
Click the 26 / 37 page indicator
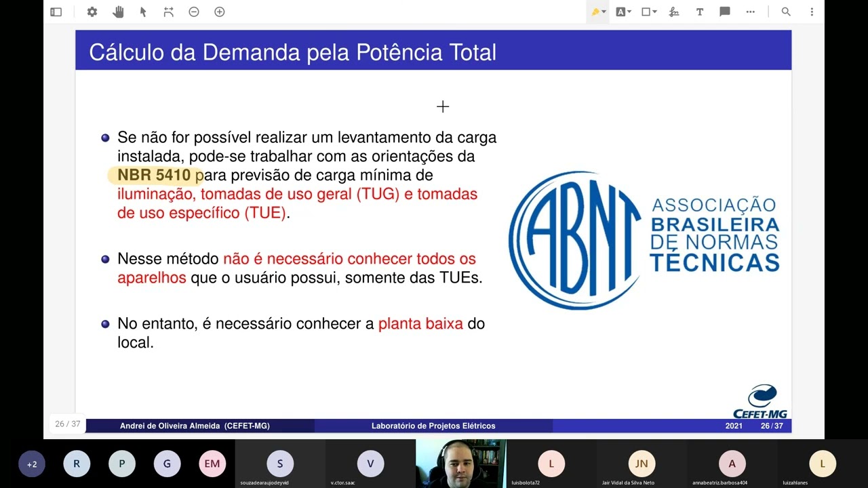68,424
